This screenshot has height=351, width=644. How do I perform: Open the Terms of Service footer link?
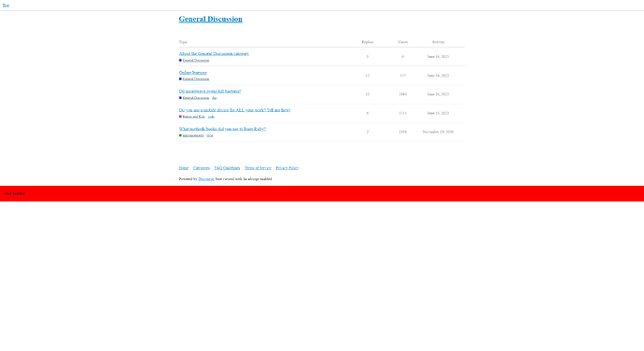coord(258,168)
